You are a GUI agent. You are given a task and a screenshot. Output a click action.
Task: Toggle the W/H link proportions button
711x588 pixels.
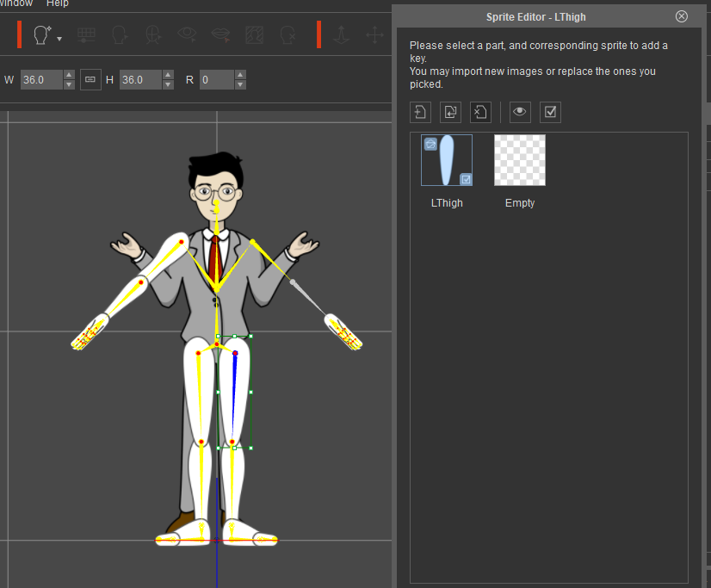(x=90, y=78)
